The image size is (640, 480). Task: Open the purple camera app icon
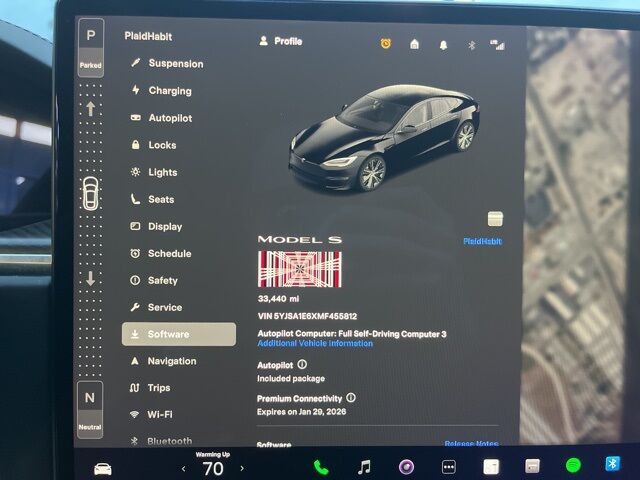point(406,467)
